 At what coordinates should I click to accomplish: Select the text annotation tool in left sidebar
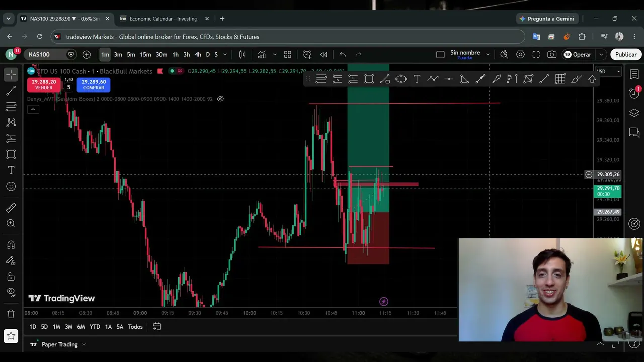click(x=11, y=170)
